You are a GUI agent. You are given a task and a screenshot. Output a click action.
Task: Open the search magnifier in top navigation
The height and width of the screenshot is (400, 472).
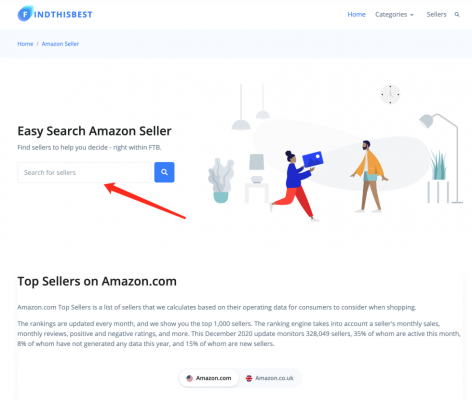click(x=457, y=15)
